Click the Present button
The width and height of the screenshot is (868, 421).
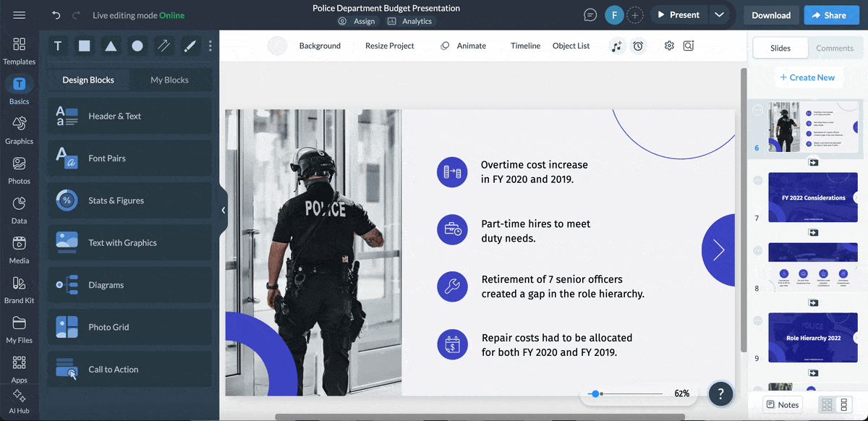click(678, 15)
